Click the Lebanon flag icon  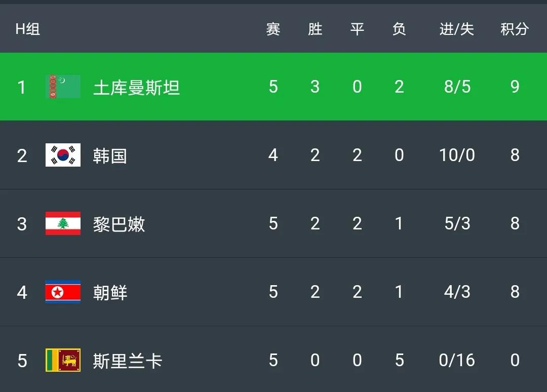point(63,224)
